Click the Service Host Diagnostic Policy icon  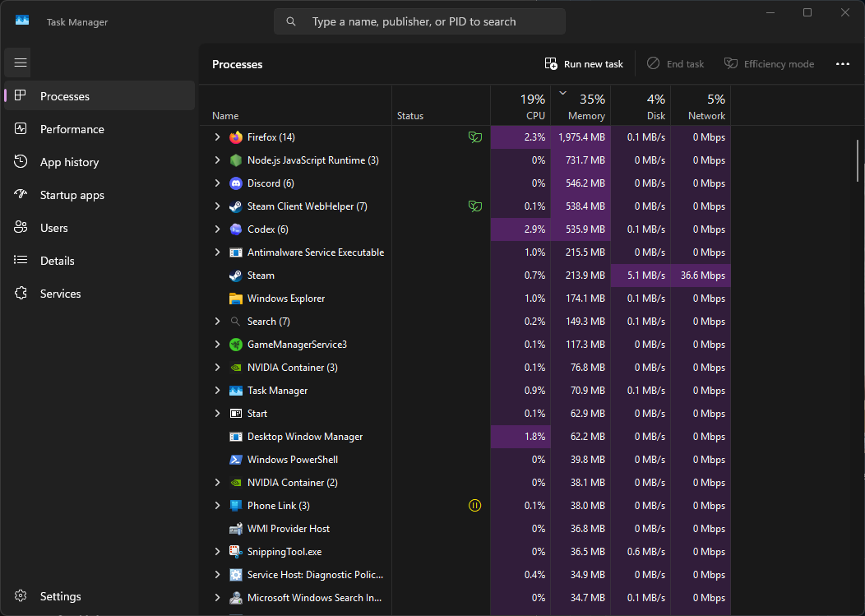(235, 575)
